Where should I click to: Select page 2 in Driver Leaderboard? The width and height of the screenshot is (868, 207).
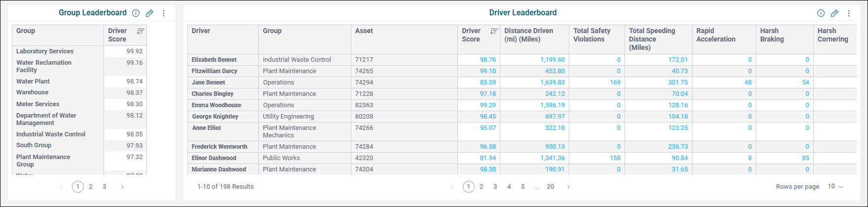482,187
